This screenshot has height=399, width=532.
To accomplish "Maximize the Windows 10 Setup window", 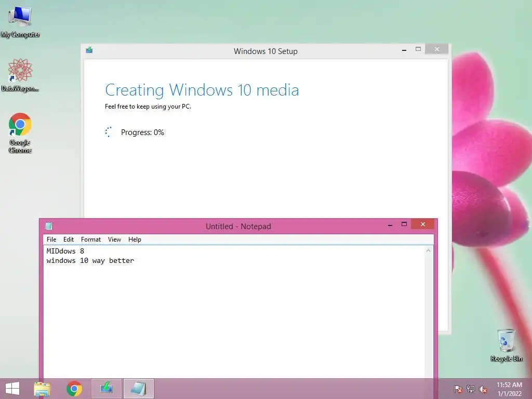I will (418, 49).
